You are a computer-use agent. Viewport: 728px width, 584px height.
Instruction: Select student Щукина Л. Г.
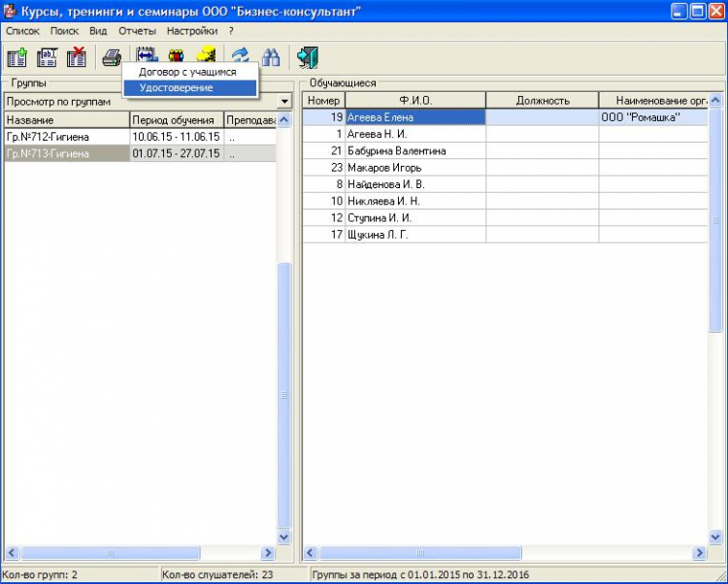click(415, 234)
